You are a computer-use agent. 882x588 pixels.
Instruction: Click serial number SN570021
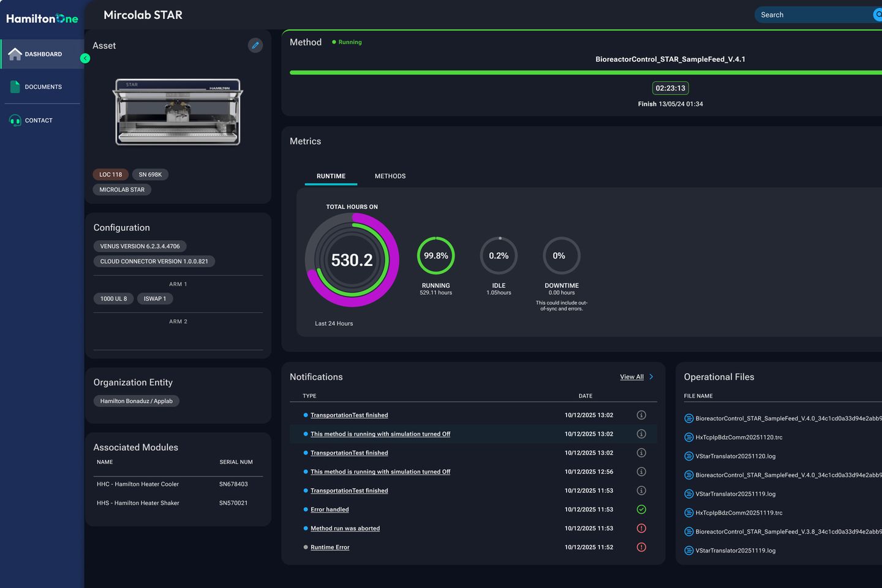pos(233,503)
